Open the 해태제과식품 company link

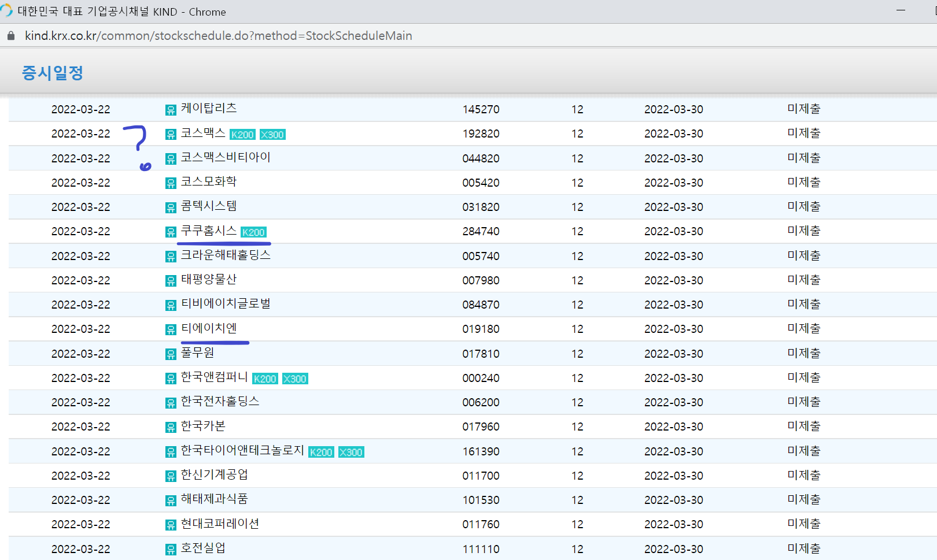(x=215, y=499)
